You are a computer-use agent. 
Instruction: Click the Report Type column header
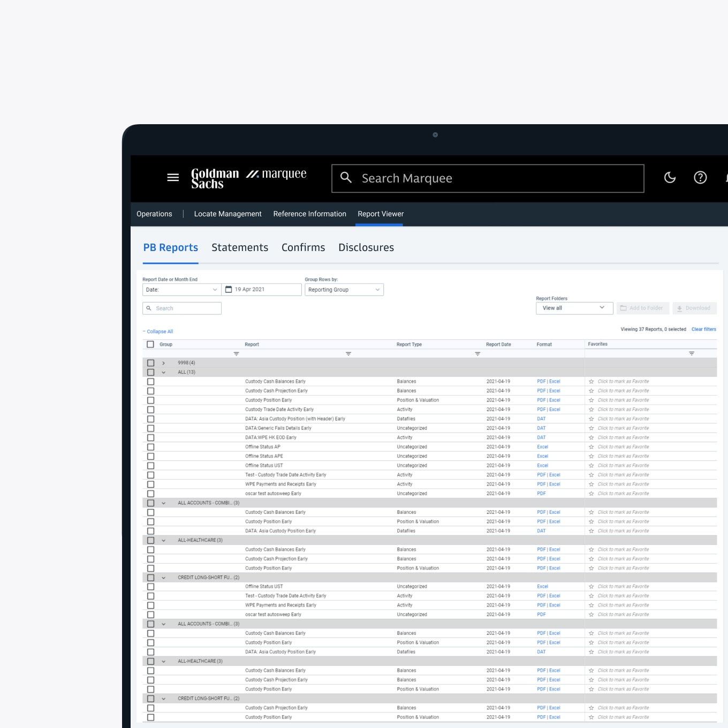(409, 345)
